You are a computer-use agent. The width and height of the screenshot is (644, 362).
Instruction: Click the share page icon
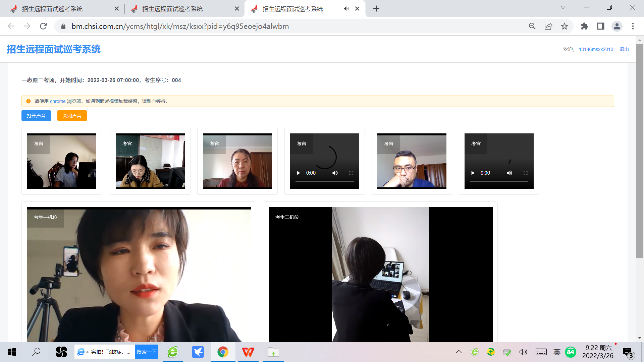pos(548,26)
